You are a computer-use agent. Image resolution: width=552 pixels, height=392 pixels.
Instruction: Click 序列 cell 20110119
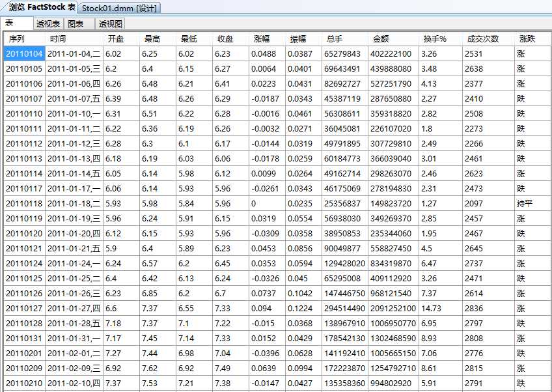coord(25,218)
